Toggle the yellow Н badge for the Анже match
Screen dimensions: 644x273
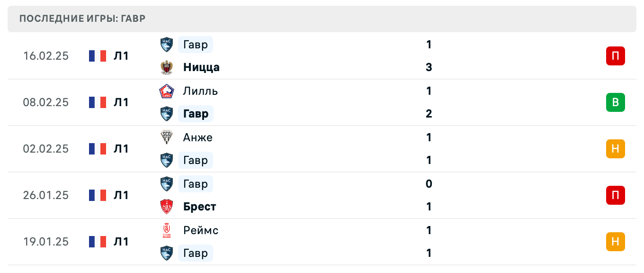click(x=615, y=148)
